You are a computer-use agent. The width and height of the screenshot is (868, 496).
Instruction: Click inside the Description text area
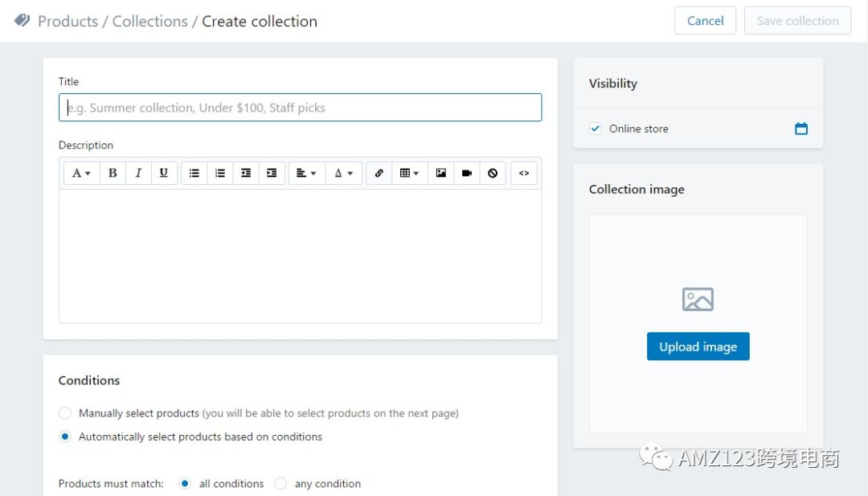300,256
